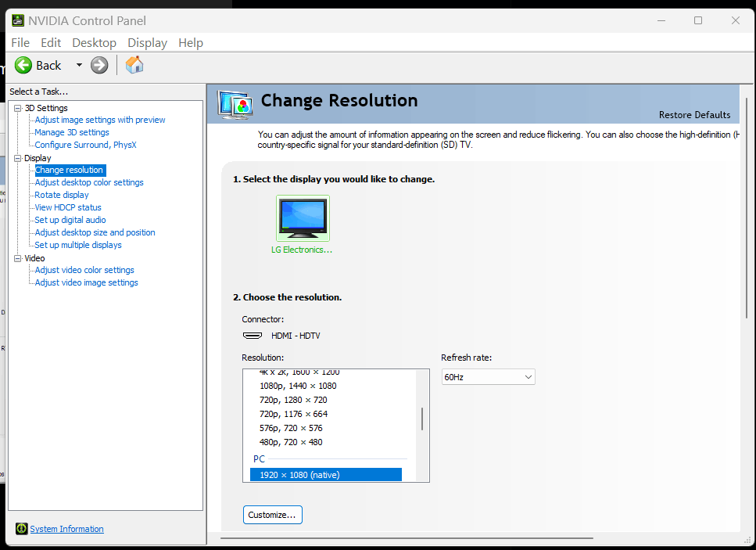The image size is (756, 550).
Task: Close the NVIDIA Control Panel window
Action: tap(735, 20)
